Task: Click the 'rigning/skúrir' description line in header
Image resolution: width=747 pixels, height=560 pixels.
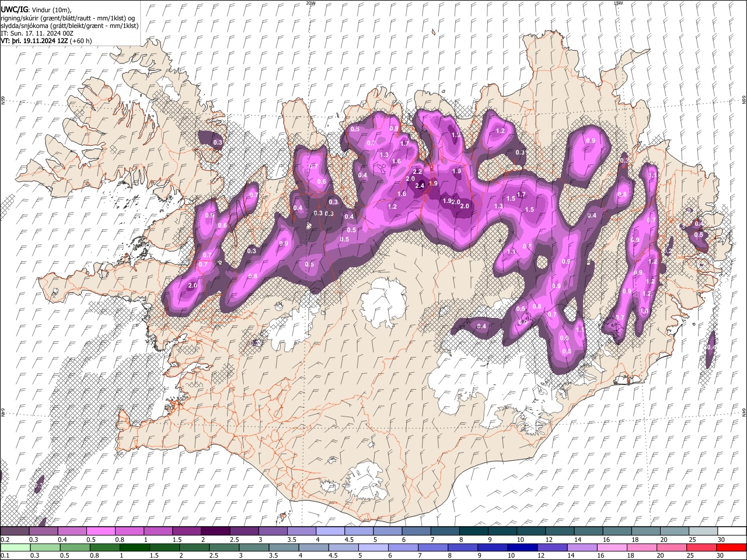Action: (x=68, y=17)
